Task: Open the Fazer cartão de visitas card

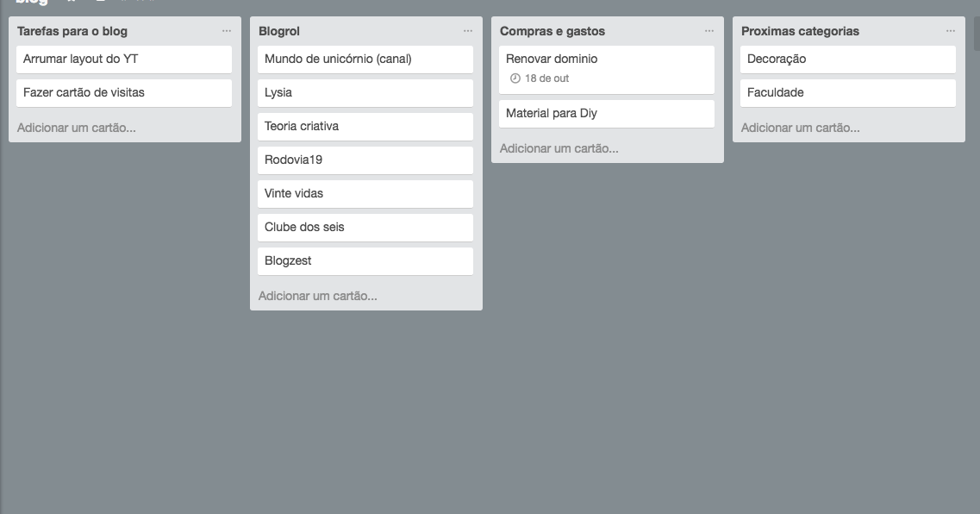Action: (x=124, y=93)
